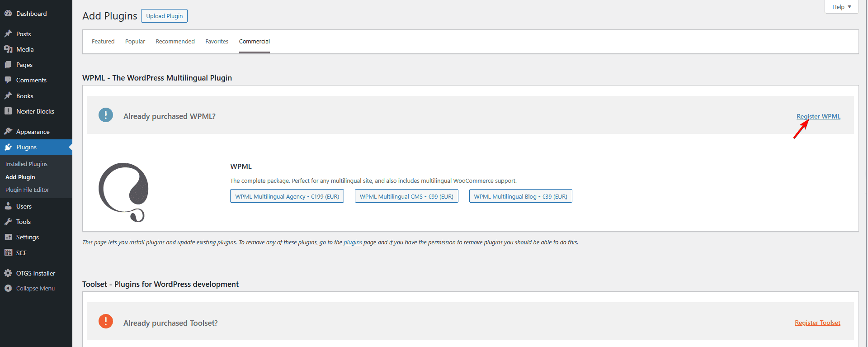868x347 pixels.
Task: Open Installed Plugins submenu item
Action: click(26, 164)
